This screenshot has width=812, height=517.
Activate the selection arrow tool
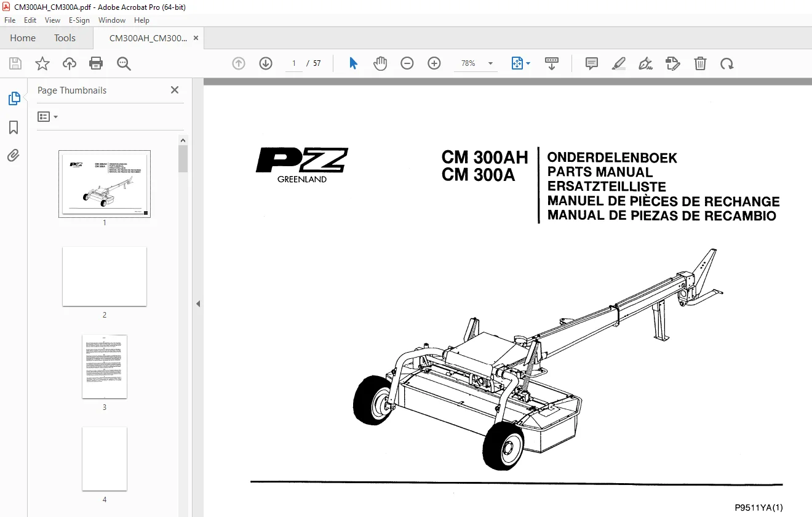tap(353, 63)
